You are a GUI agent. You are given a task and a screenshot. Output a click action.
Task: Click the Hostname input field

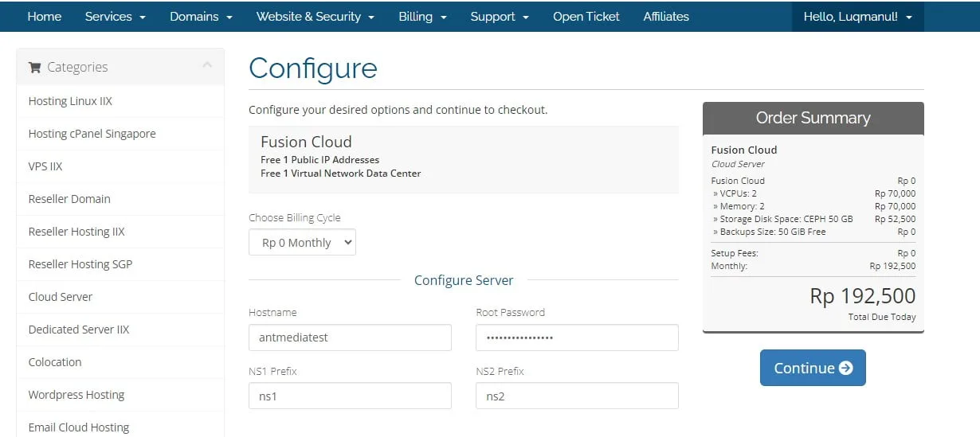click(x=350, y=338)
